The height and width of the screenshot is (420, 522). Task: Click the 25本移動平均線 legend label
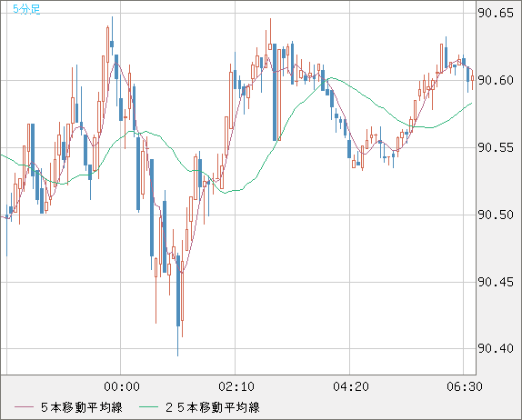point(213,407)
